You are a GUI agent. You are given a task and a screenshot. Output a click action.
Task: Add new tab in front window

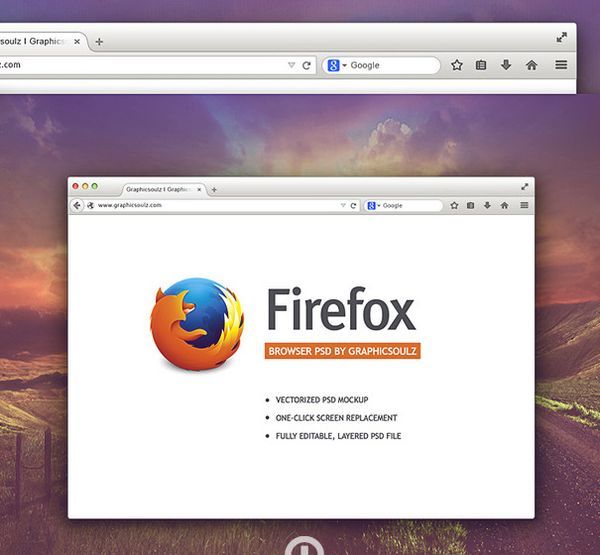pyautogui.click(x=214, y=189)
